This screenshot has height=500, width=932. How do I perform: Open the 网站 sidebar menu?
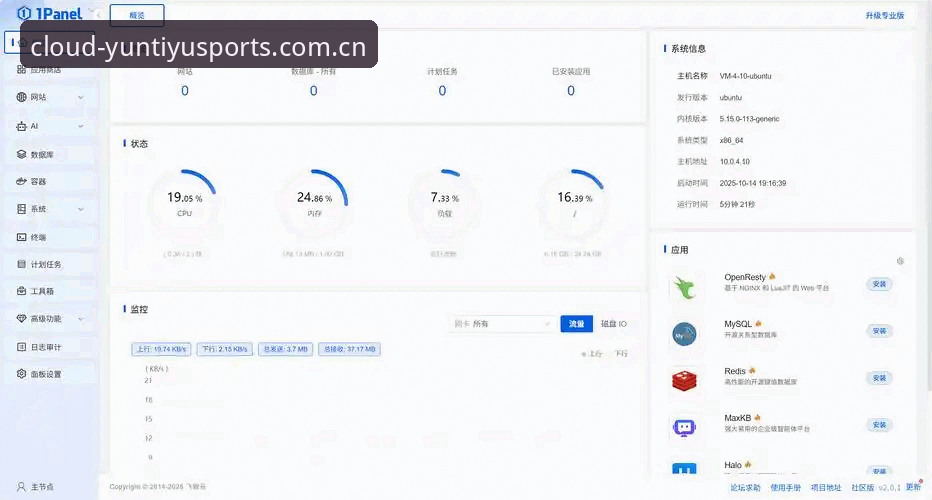pos(50,97)
